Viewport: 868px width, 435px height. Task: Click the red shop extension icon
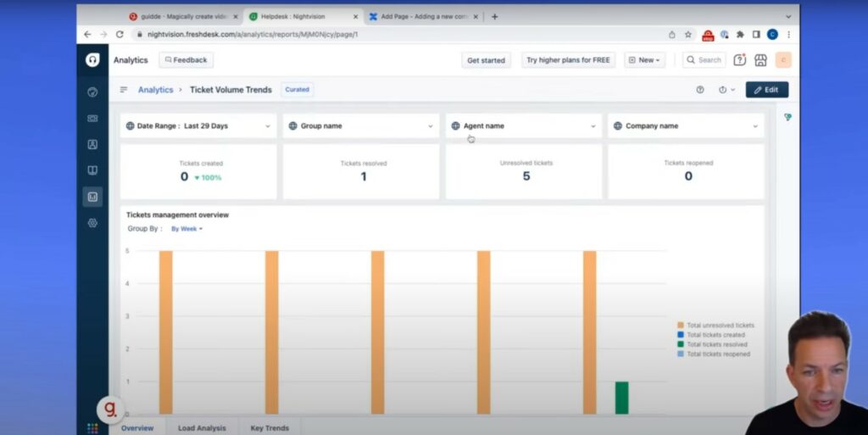click(x=708, y=36)
